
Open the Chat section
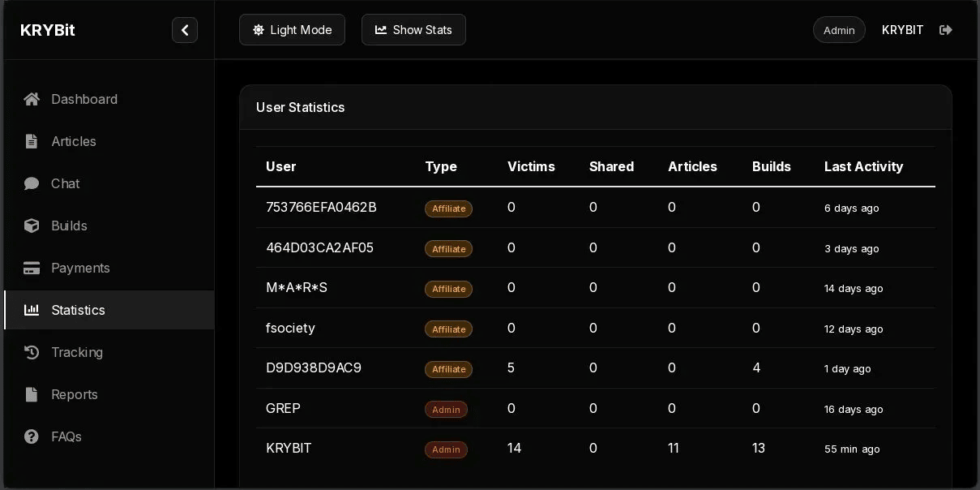[65, 183]
